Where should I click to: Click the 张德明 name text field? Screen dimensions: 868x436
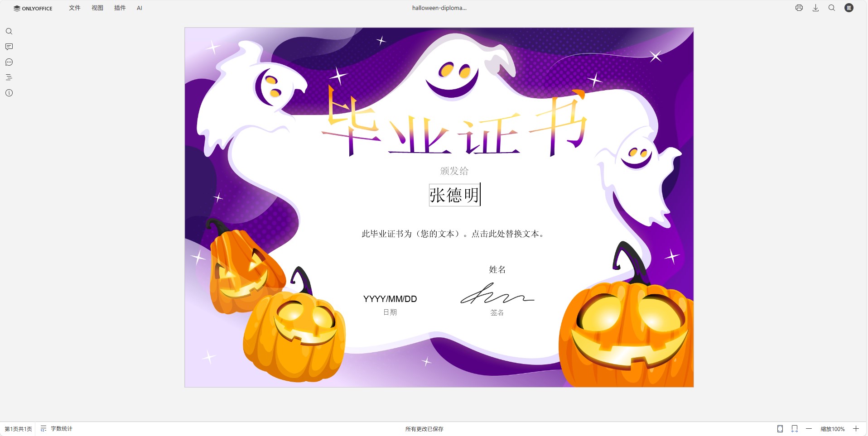pyautogui.click(x=454, y=195)
